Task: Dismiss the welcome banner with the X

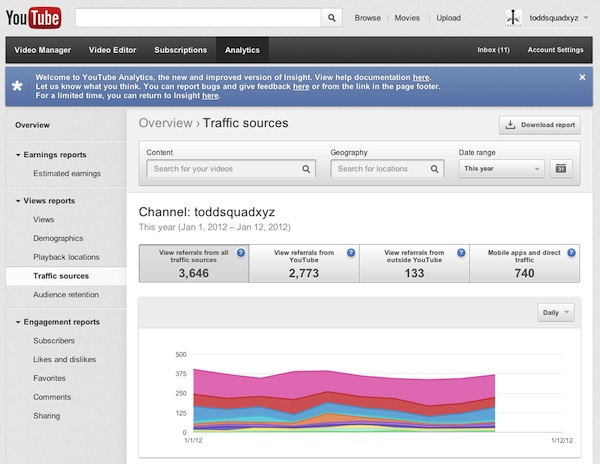Action: pyautogui.click(x=582, y=77)
